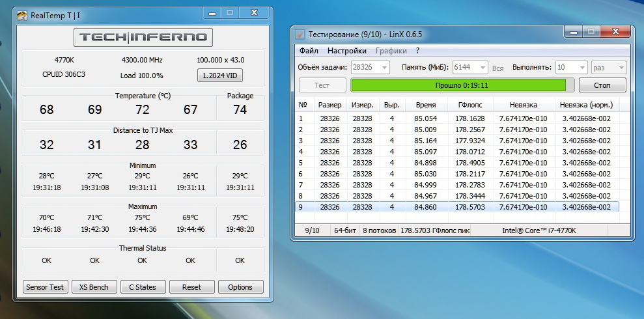Sort by the № column header
This screenshot has height=319, width=644.
pos(304,105)
